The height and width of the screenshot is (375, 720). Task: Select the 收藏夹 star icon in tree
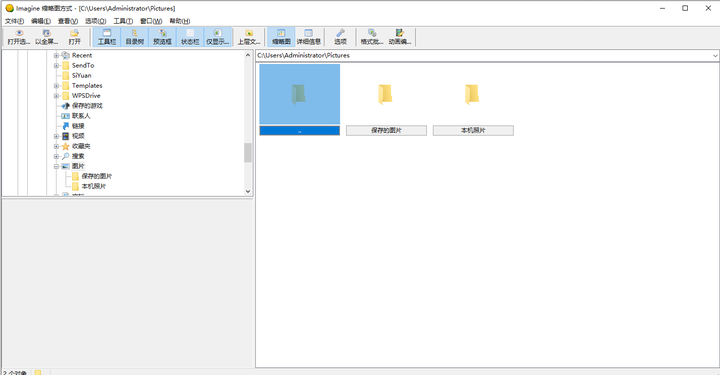pos(66,146)
